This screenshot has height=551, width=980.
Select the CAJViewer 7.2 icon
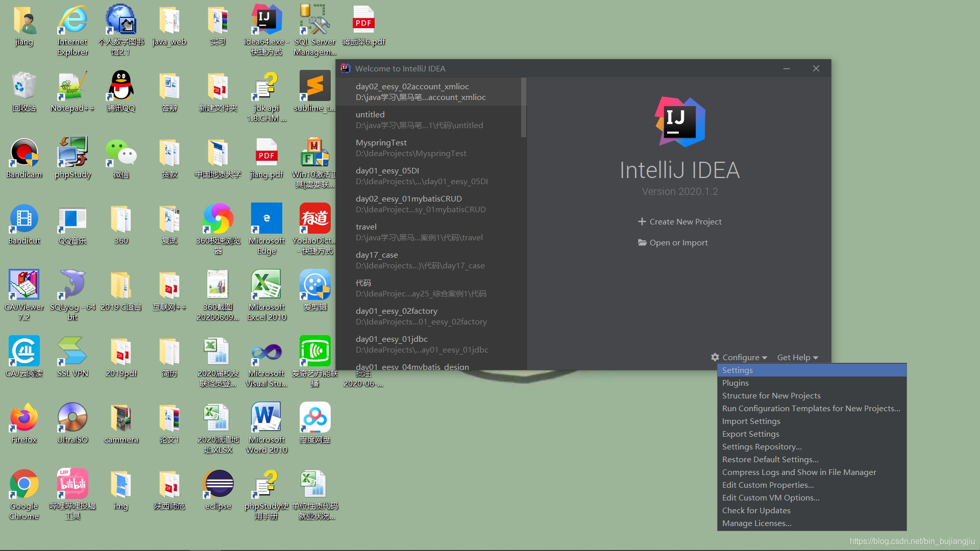tap(24, 296)
